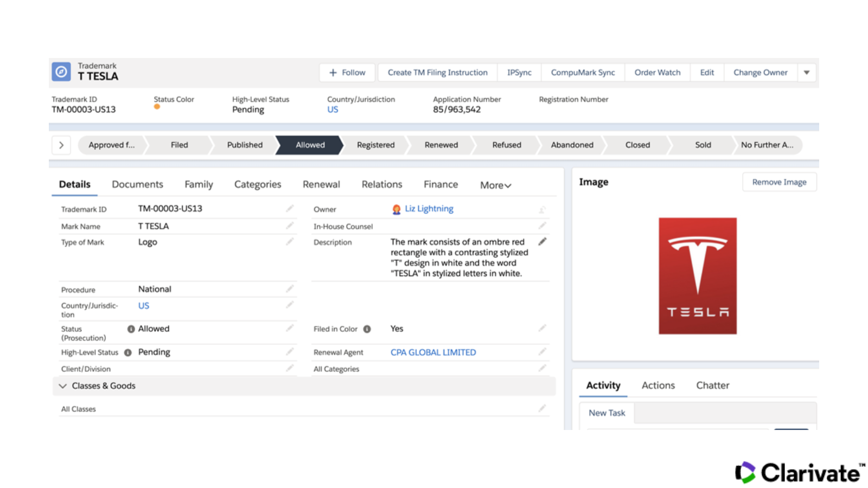Click the Description edit pencil
Viewport: 868px width, 488px height.
542,241
